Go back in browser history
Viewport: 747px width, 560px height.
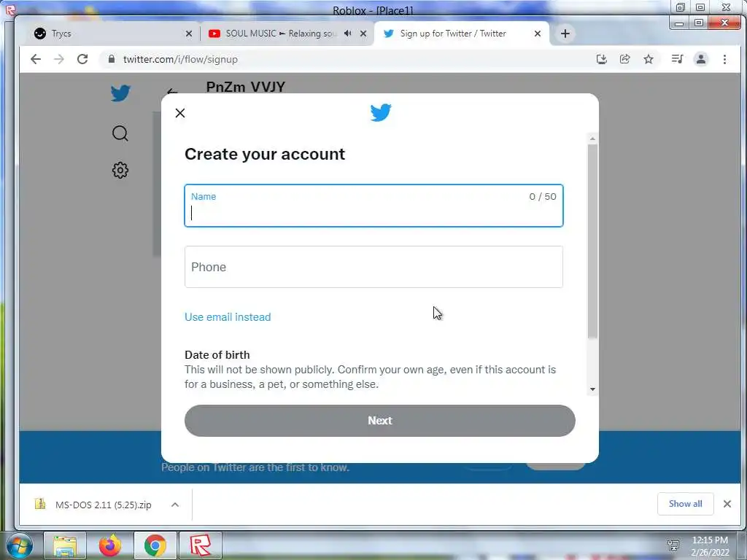[x=36, y=59]
